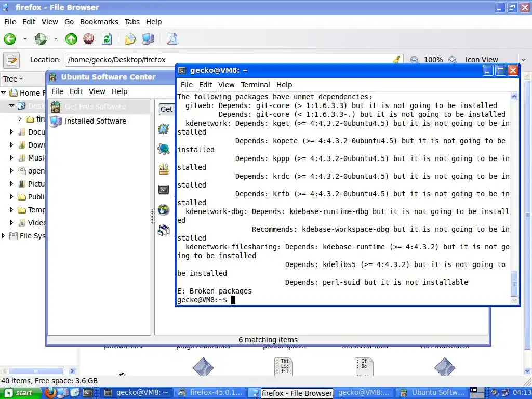The width and height of the screenshot is (532, 399).
Task: Select the Templates folder in tree
Action: pyautogui.click(x=31, y=210)
